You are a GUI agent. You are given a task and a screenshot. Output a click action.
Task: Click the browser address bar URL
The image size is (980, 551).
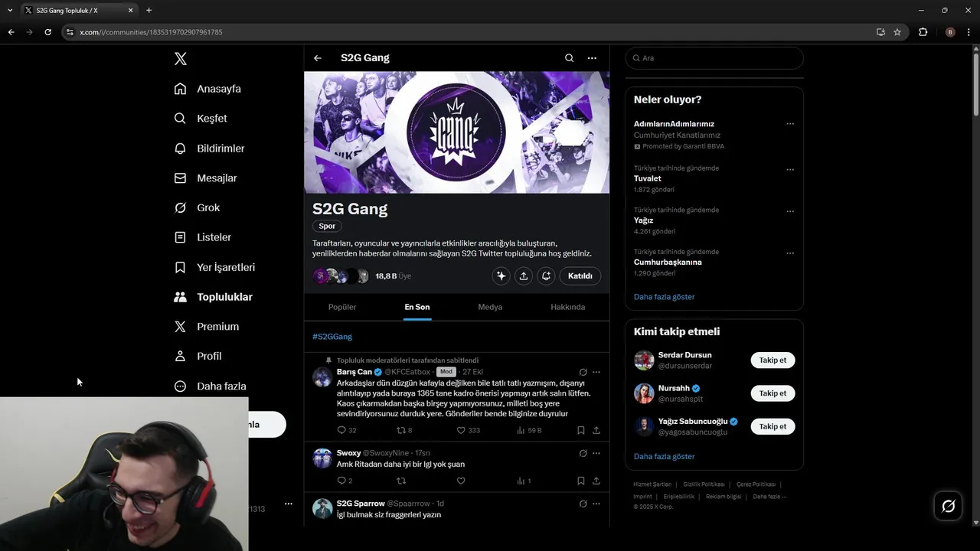[151, 32]
